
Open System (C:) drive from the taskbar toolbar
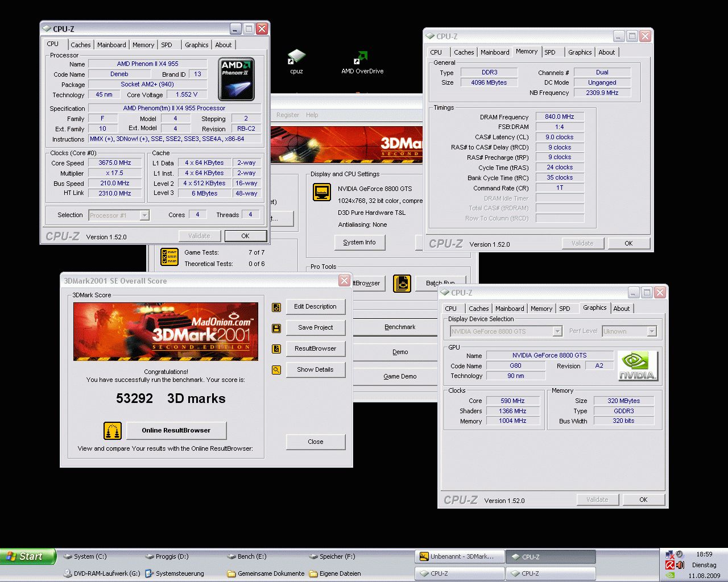pyautogui.click(x=85, y=557)
